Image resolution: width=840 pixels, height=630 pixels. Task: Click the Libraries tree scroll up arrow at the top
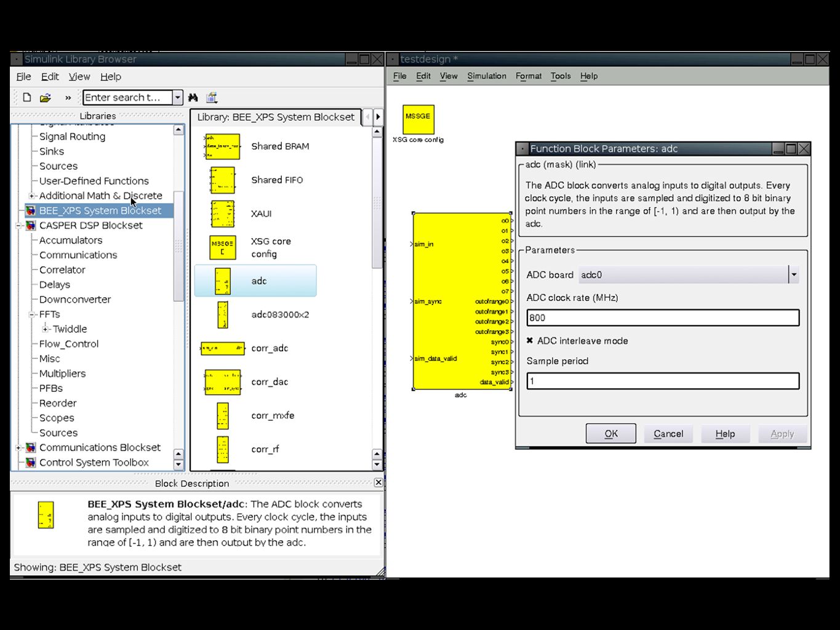(x=178, y=130)
